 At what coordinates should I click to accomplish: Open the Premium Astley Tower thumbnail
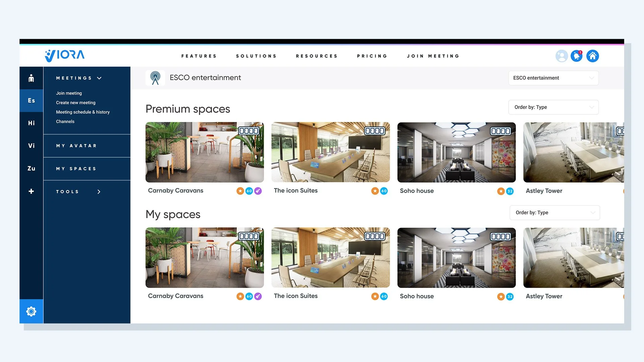click(x=574, y=153)
